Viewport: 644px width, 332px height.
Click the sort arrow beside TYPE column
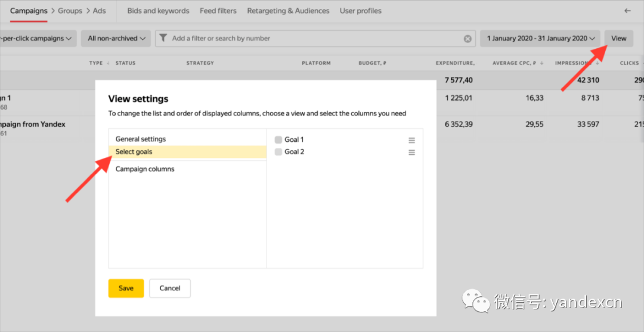click(108, 63)
